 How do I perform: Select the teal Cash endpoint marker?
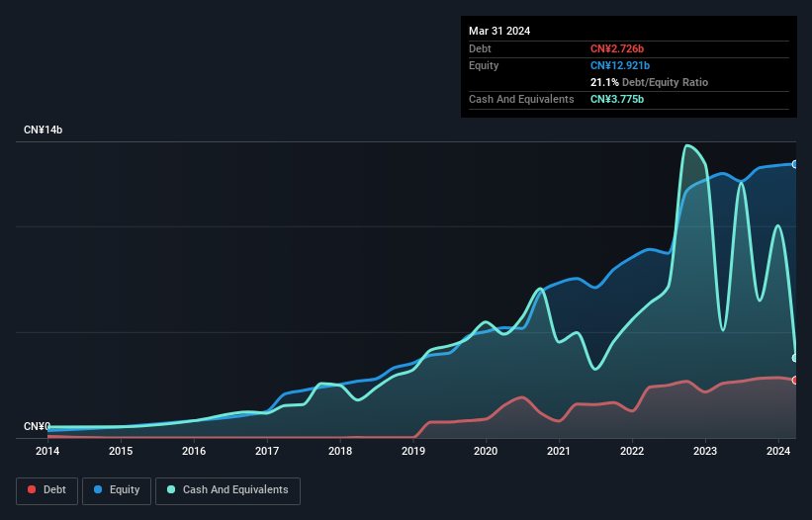coord(795,358)
